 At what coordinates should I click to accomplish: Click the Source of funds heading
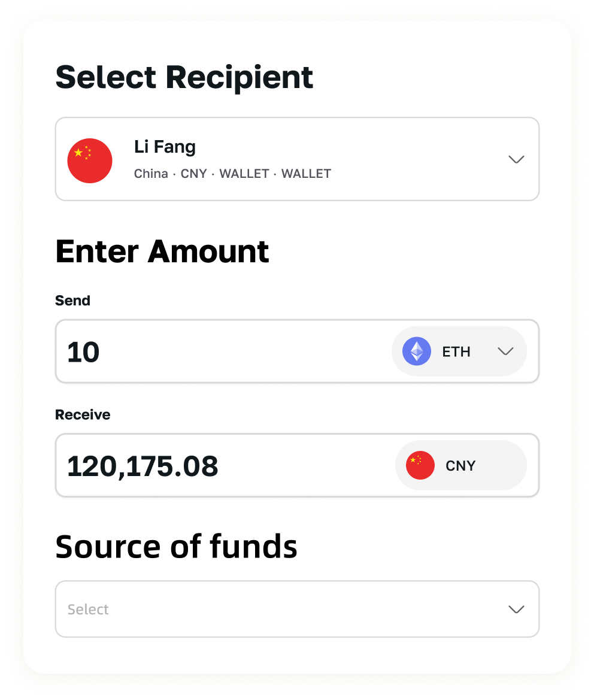point(176,546)
